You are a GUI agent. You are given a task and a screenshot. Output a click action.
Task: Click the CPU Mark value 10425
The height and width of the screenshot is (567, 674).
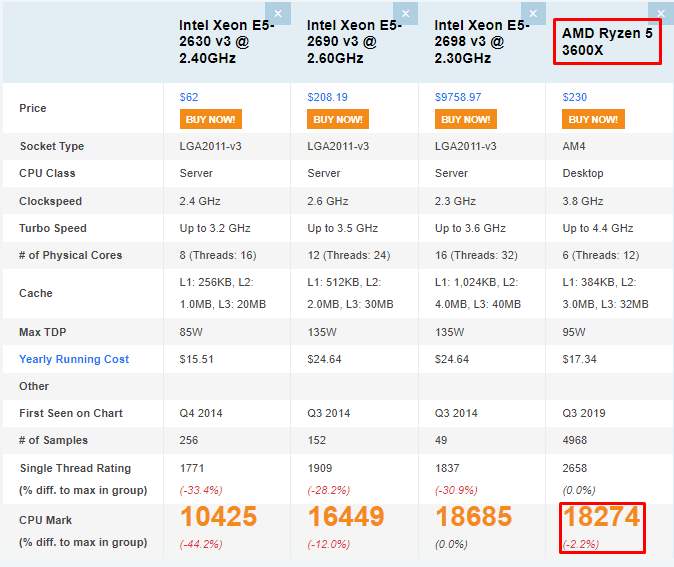pos(218,516)
